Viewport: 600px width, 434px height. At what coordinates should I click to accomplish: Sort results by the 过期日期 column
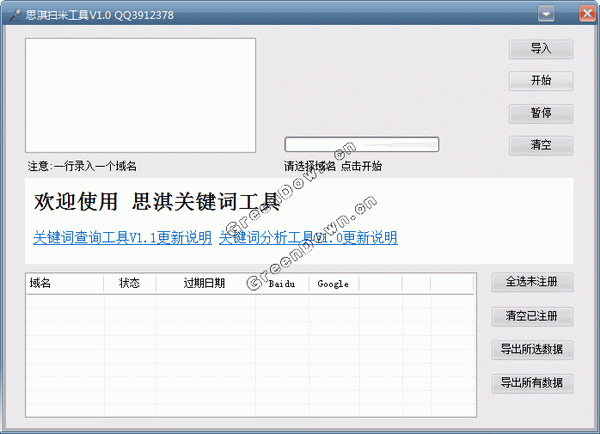204,284
